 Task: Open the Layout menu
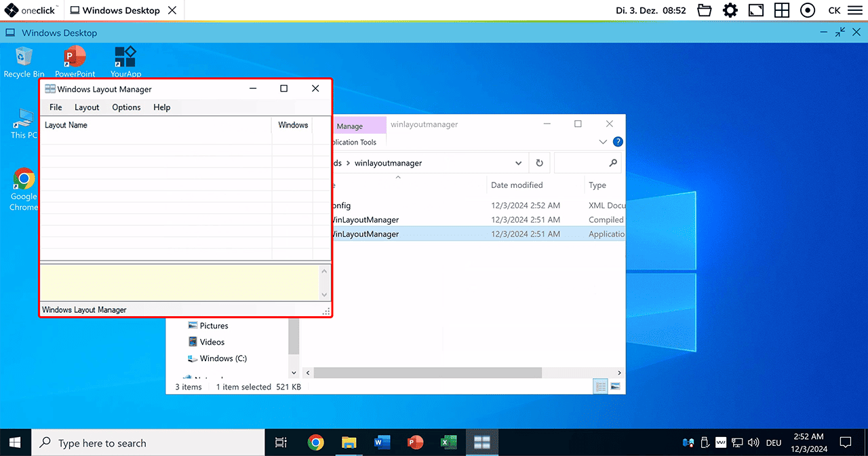(87, 107)
